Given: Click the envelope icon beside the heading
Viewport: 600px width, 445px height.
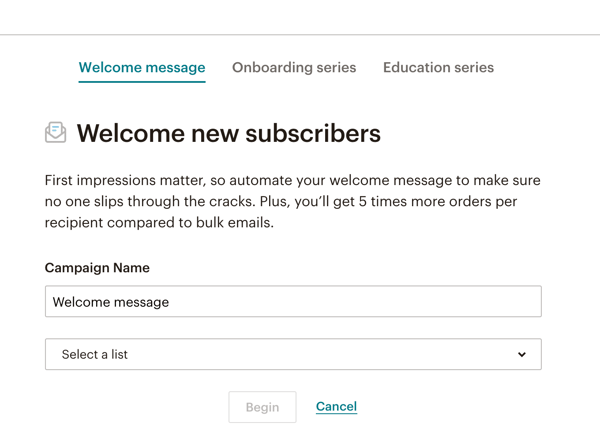Looking at the screenshot, I should pos(56,133).
